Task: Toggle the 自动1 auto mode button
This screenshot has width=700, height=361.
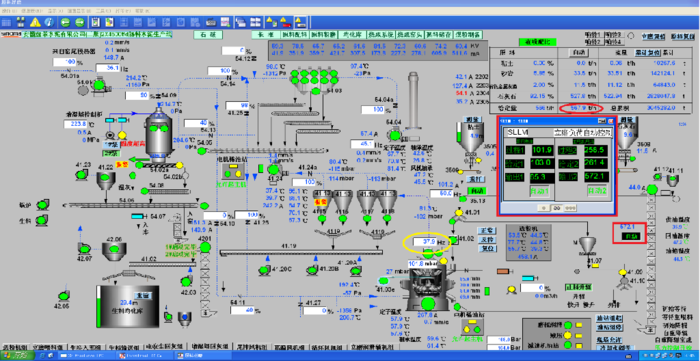Action: [539, 191]
